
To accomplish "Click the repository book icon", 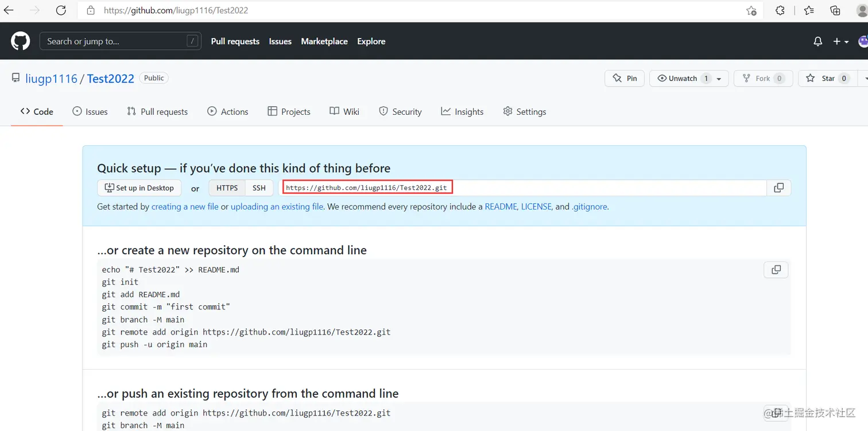I will point(15,78).
